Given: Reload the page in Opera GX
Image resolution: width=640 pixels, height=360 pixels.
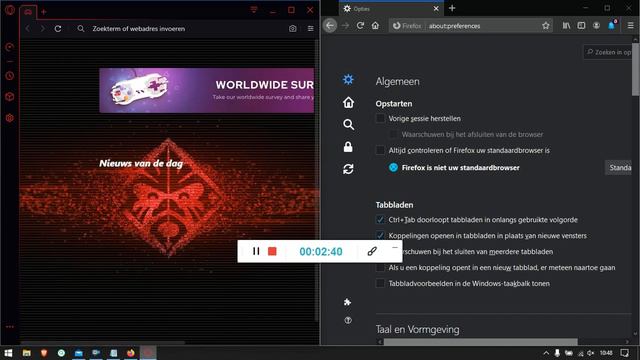Looking at the screenshot, I should pos(58,29).
